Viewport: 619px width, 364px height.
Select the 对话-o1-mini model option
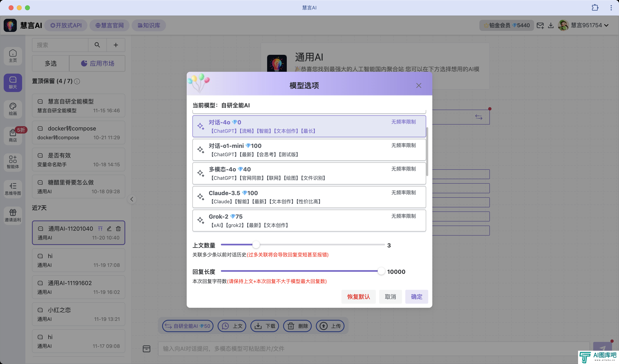tap(309, 150)
